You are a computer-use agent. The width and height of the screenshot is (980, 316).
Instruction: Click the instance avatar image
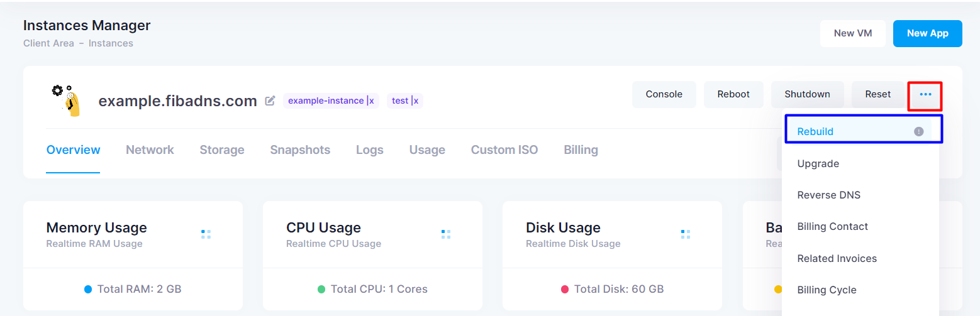[65, 101]
